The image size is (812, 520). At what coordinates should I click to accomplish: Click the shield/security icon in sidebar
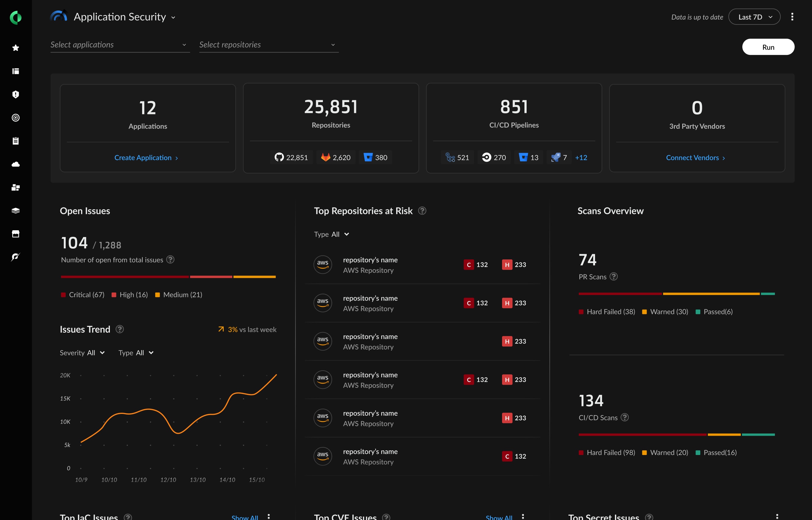click(x=16, y=94)
